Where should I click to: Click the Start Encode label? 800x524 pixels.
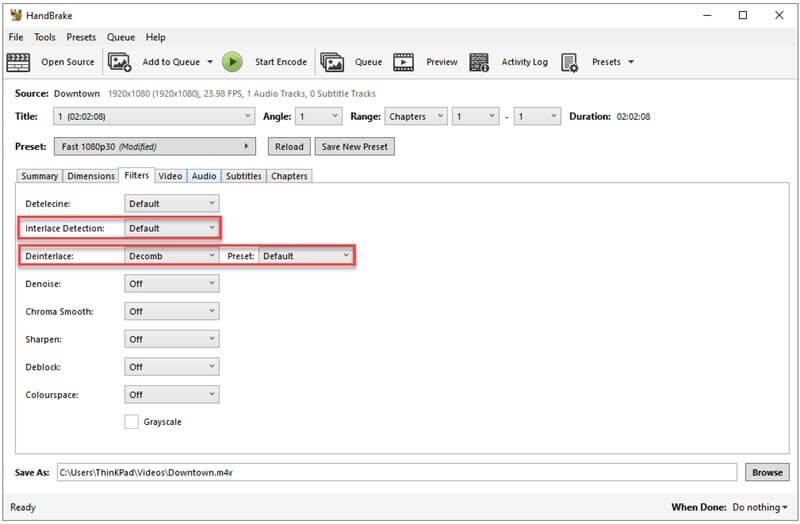[x=281, y=62]
